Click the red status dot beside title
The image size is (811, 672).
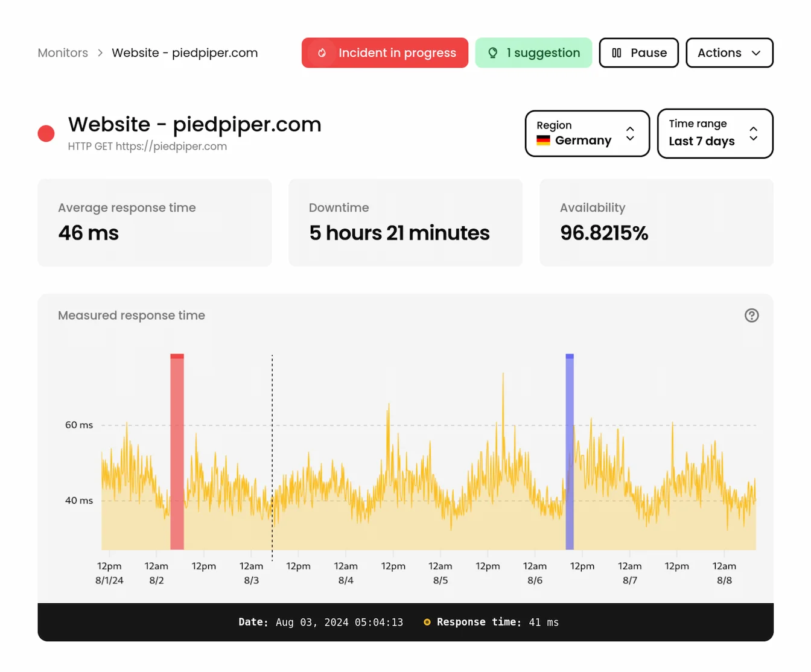coord(46,133)
